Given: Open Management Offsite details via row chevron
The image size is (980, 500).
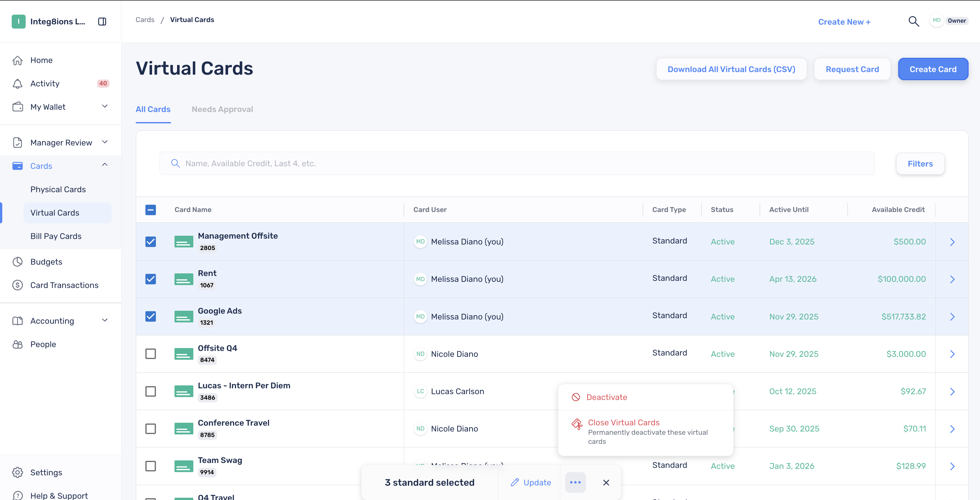Looking at the screenshot, I should point(952,242).
